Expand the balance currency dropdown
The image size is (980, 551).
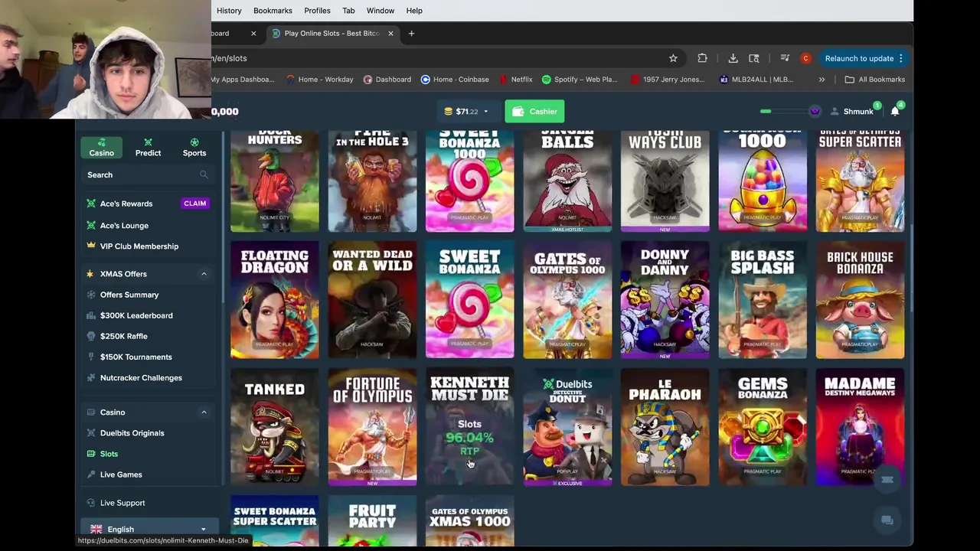tap(485, 112)
